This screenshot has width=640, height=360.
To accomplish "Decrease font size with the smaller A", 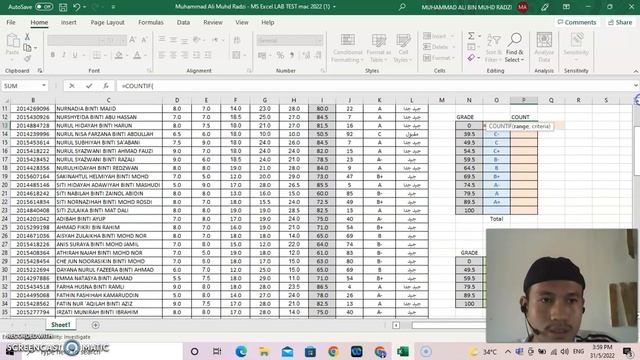I will pos(144,40).
